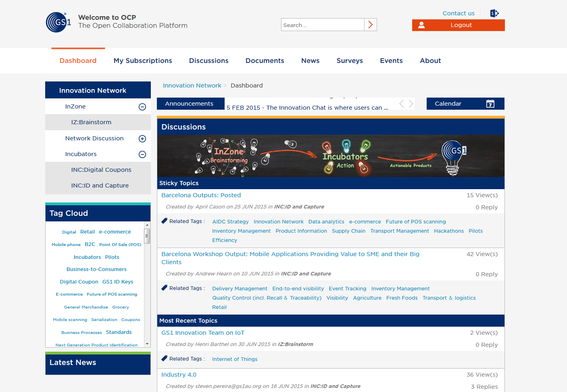Open the Industry 4.0 topic
This screenshot has height=392, width=567.
pos(179,375)
